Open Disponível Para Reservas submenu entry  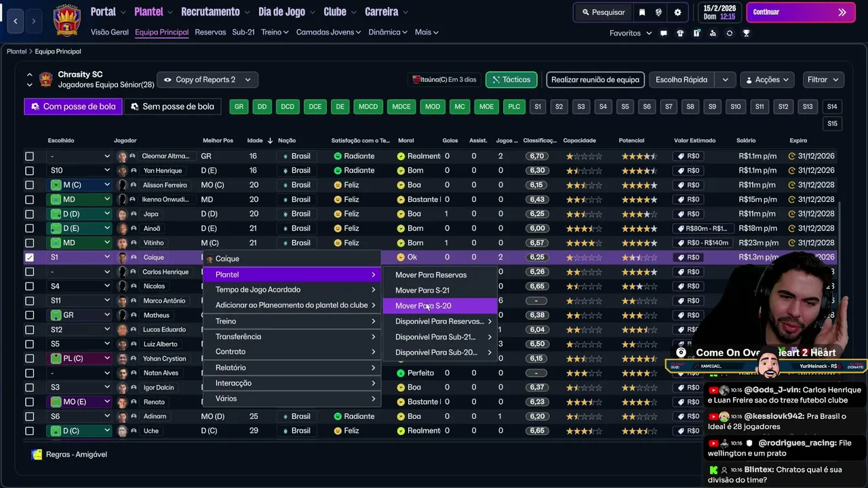point(439,321)
